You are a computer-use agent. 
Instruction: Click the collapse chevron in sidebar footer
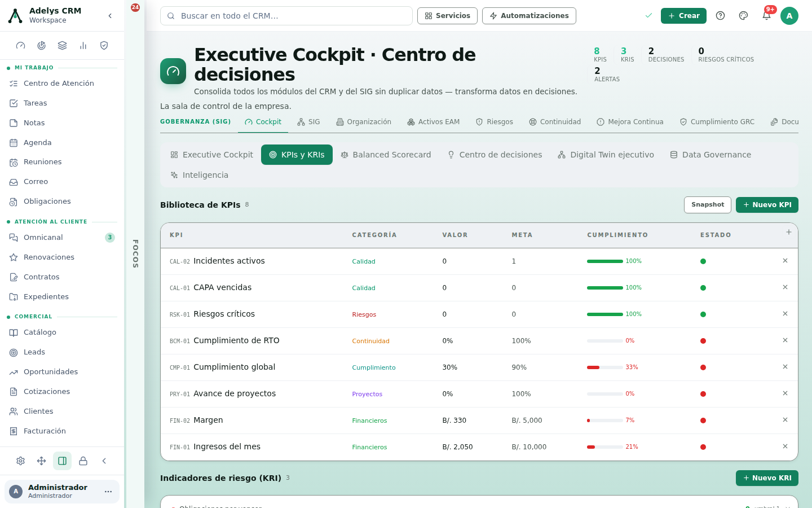104,461
